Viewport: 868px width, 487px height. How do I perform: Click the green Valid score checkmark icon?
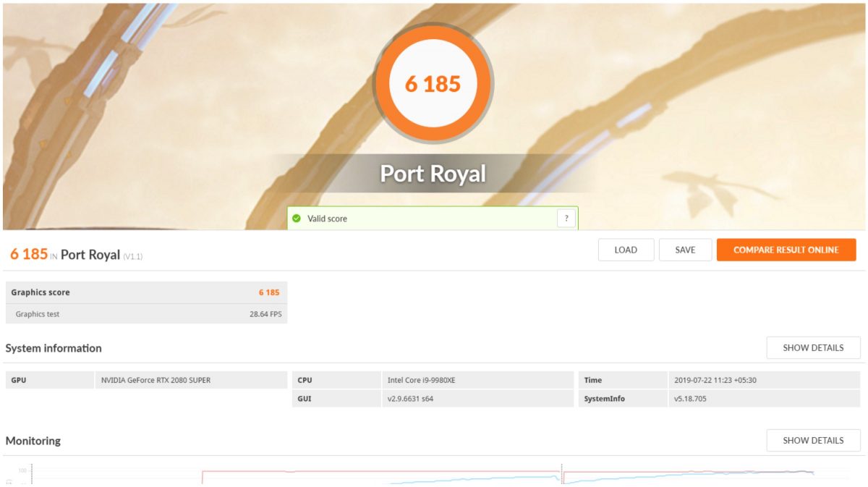[x=297, y=219]
